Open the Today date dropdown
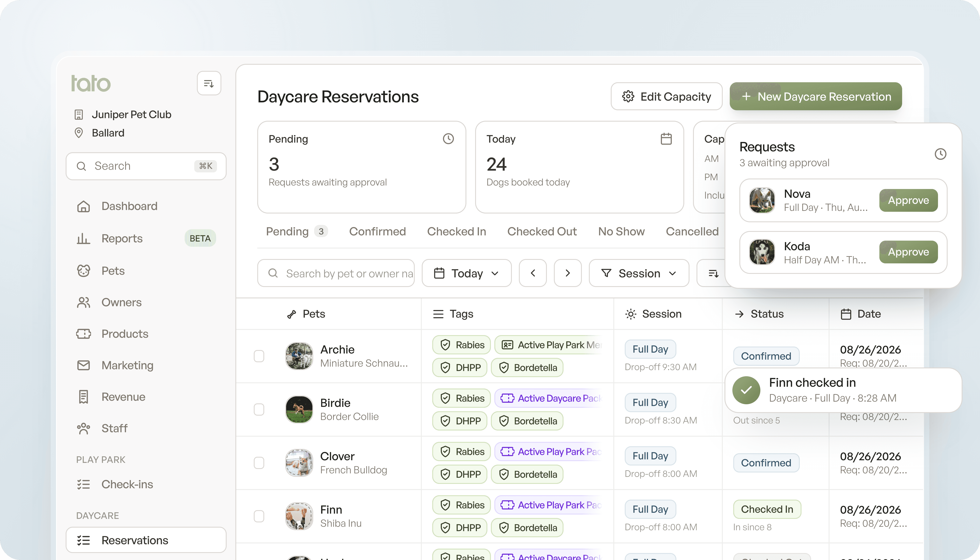 coord(467,273)
